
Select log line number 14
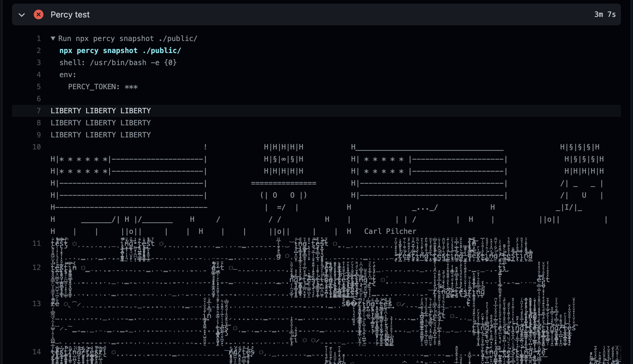click(37, 352)
